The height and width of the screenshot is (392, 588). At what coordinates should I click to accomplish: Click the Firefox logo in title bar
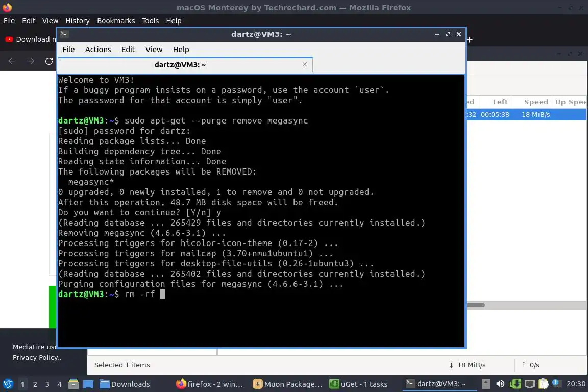7,7
